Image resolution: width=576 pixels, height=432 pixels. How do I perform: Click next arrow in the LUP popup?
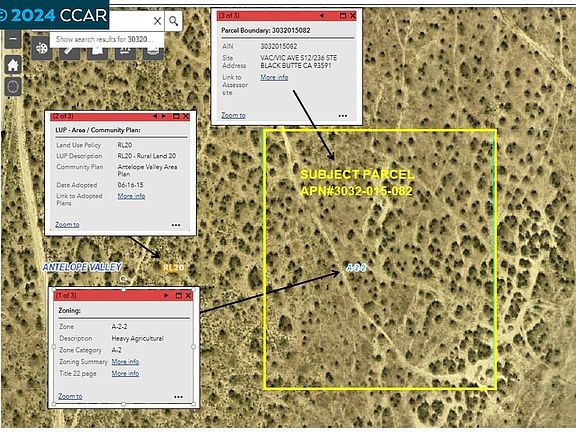coord(164,116)
